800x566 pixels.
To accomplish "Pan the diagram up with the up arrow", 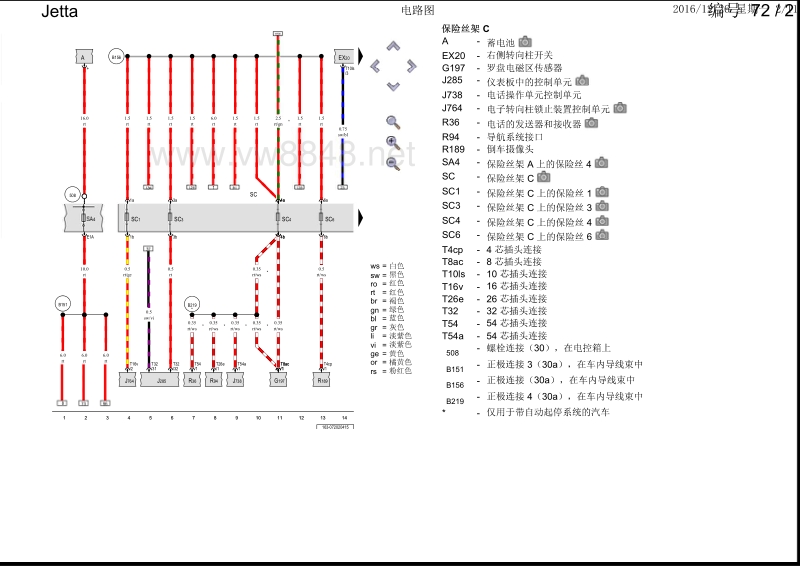I will 393,46.
